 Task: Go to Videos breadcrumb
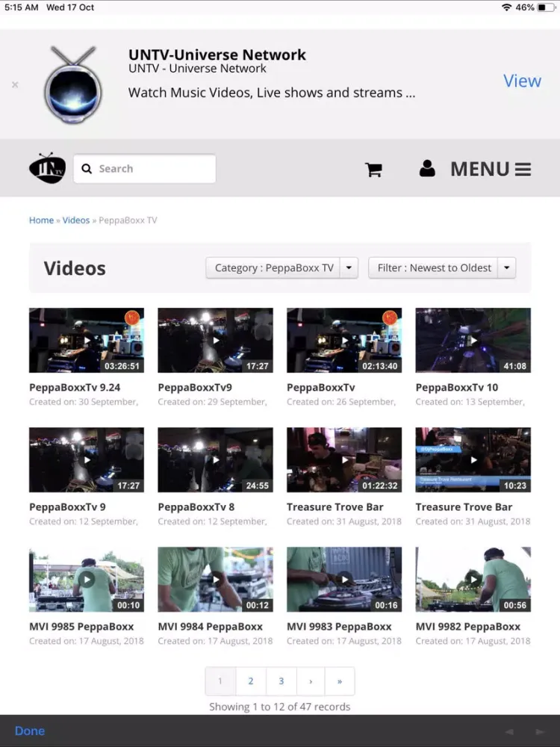pos(76,220)
